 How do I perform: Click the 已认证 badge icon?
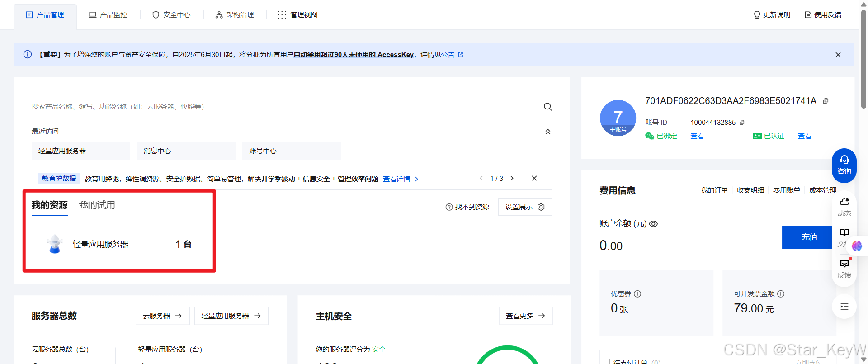point(757,136)
